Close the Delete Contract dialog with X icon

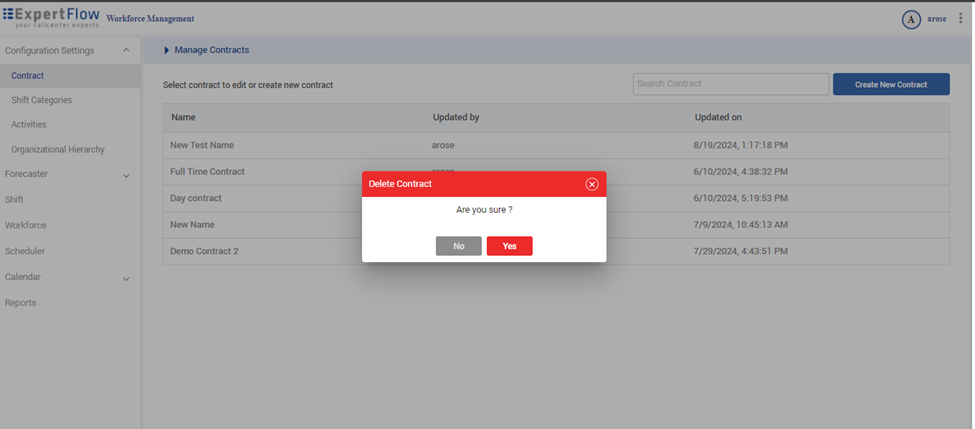tap(592, 184)
